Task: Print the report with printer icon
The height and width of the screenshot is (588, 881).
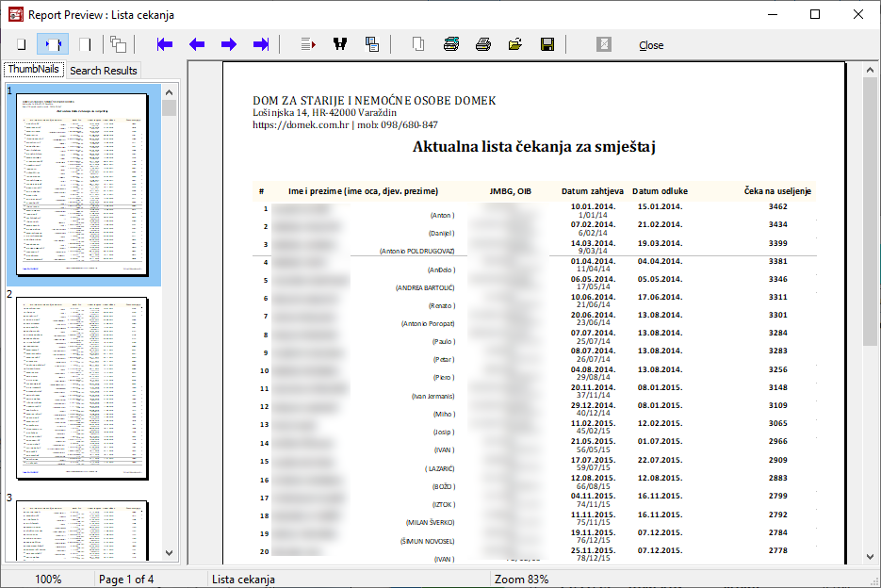Action: [483, 44]
